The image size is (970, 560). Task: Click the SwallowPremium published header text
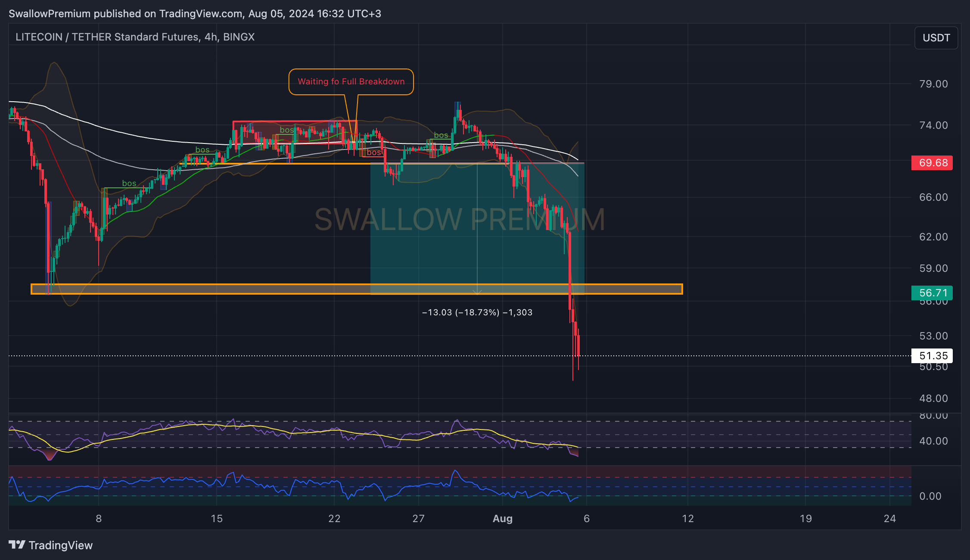(195, 14)
